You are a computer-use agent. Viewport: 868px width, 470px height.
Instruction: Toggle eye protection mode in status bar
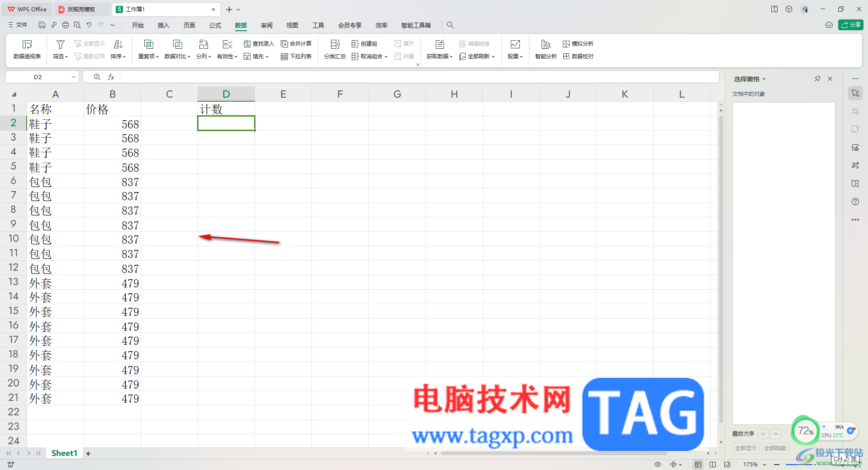[658, 465]
